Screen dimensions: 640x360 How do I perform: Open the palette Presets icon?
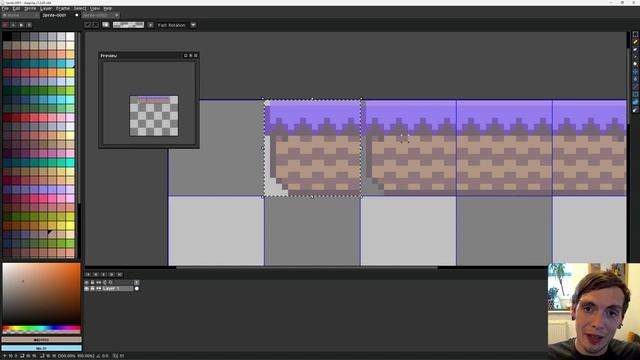21,25
